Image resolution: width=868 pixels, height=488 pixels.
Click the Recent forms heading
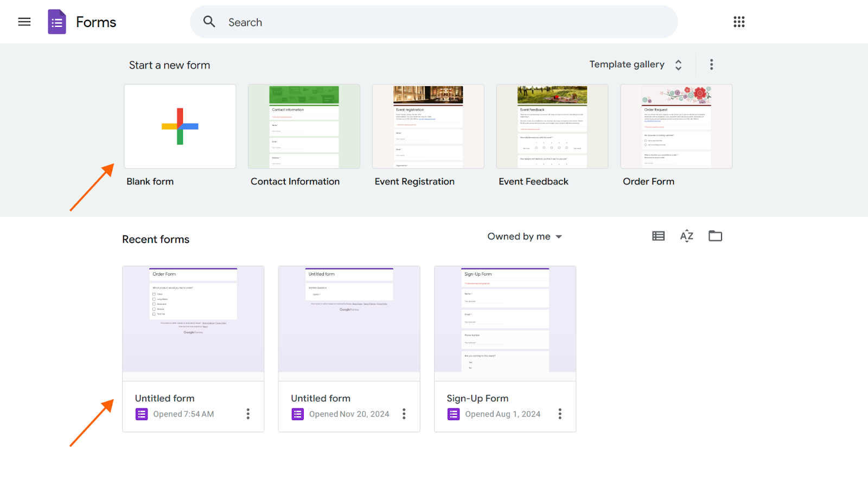click(156, 239)
